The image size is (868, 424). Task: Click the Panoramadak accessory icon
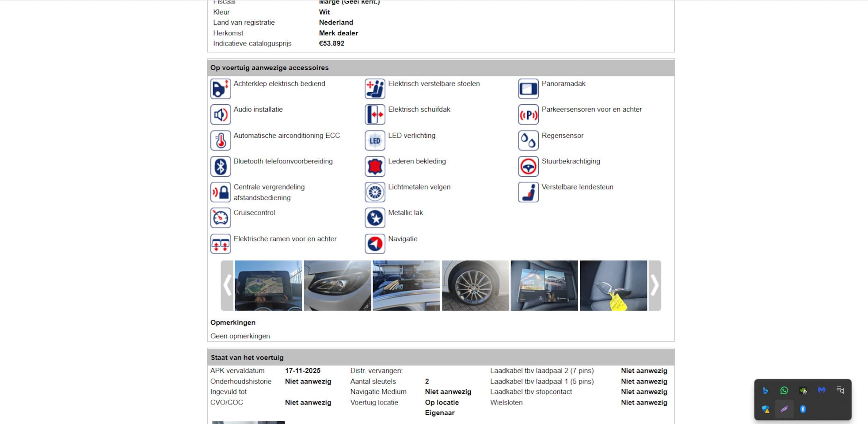(x=528, y=89)
